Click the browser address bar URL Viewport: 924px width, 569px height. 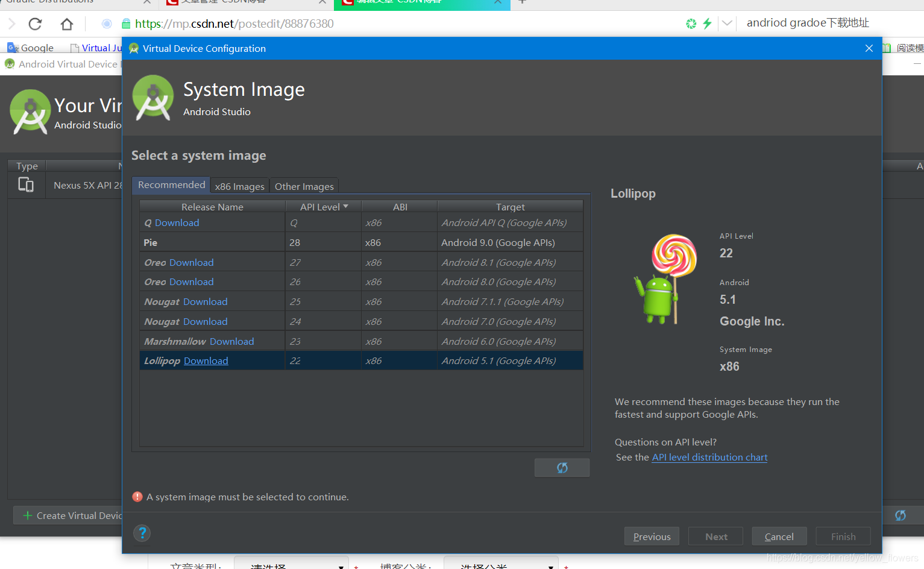[234, 24]
